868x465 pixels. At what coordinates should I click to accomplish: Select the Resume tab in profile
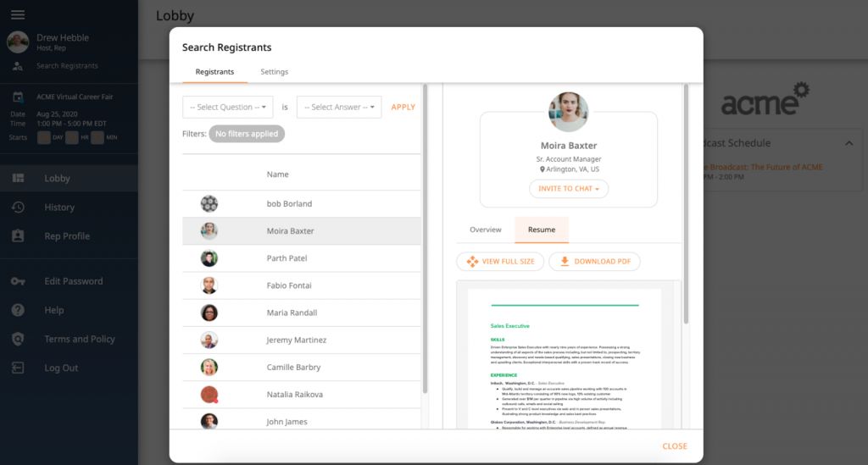point(542,230)
